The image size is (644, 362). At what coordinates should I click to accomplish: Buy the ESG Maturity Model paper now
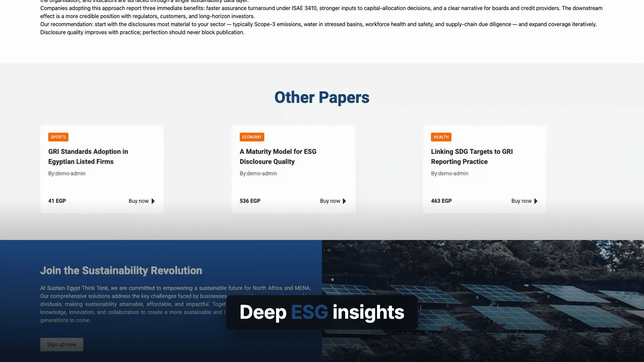333,201
